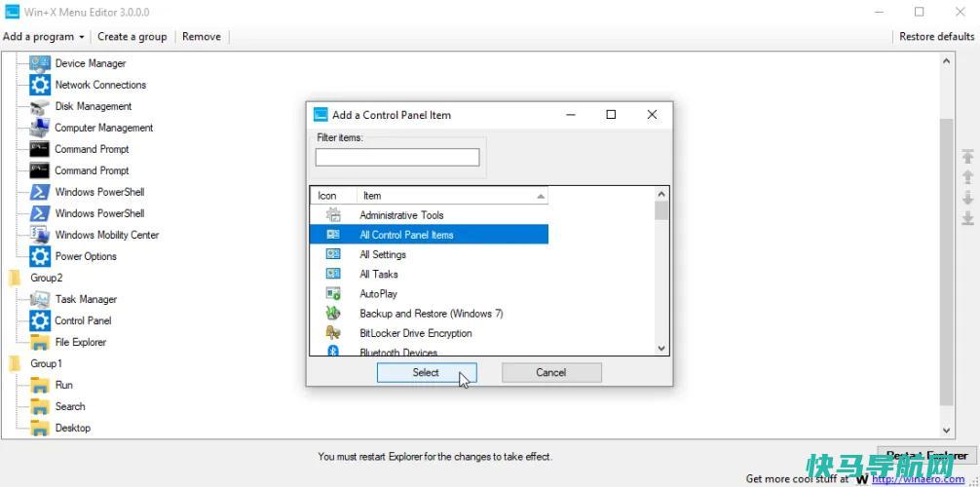Click the BitLocker Drive Encryption icon
This screenshot has height=487, width=980.
(333, 333)
